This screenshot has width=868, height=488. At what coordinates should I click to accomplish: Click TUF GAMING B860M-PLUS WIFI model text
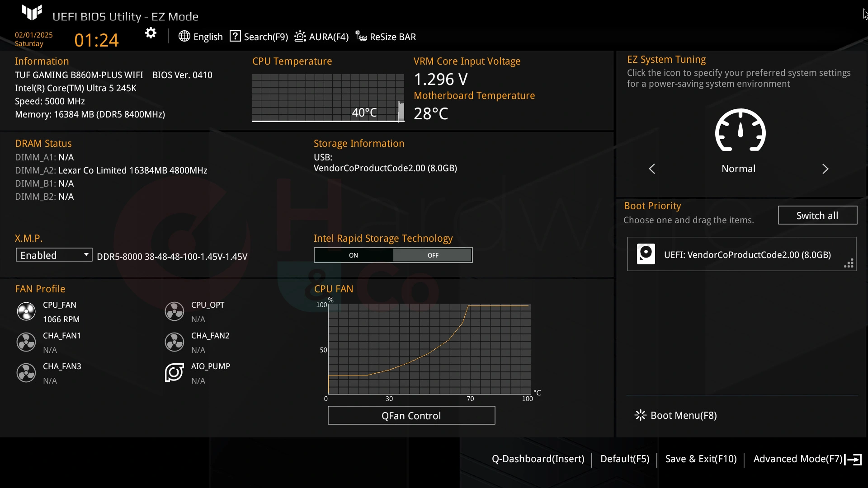pos(79,75)
